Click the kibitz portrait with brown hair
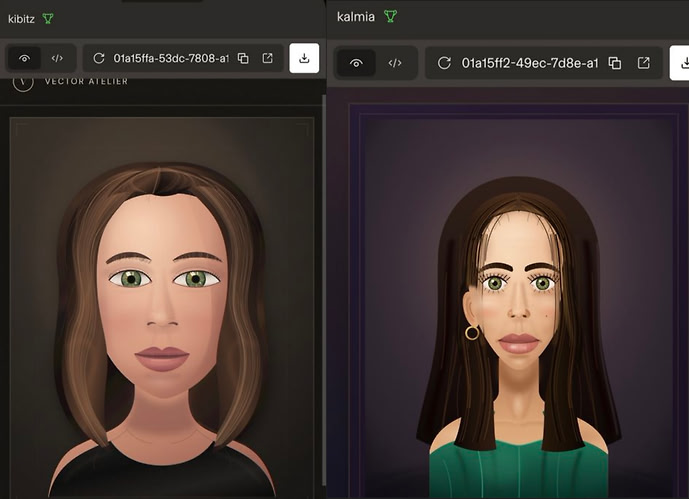The image size is (689, 499). point(162,307)
